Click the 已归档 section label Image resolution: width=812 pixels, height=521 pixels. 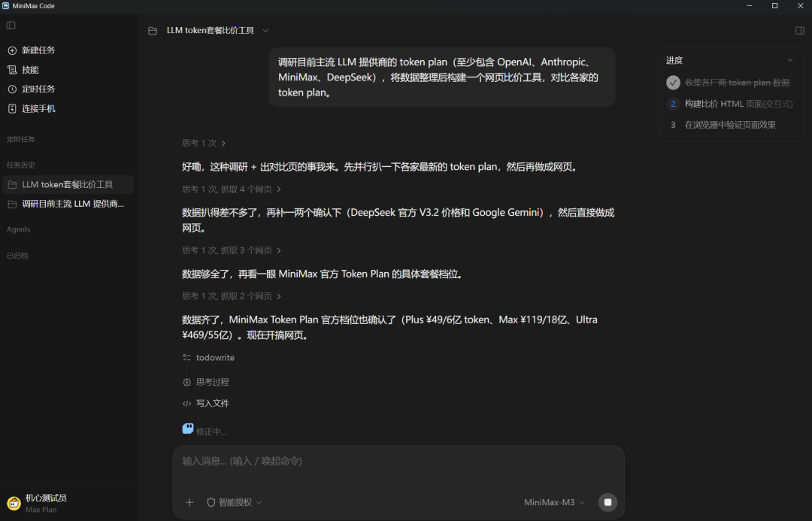pos(17,256)
